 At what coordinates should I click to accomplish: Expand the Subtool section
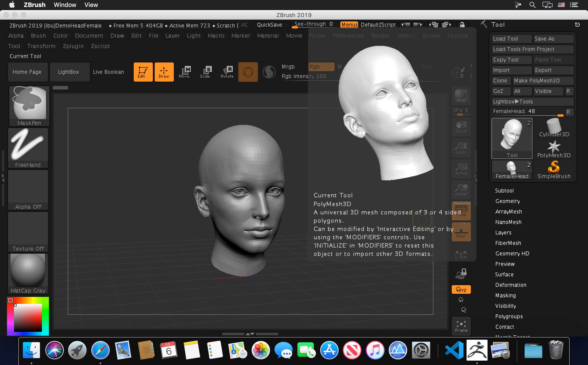pos(504,190)
